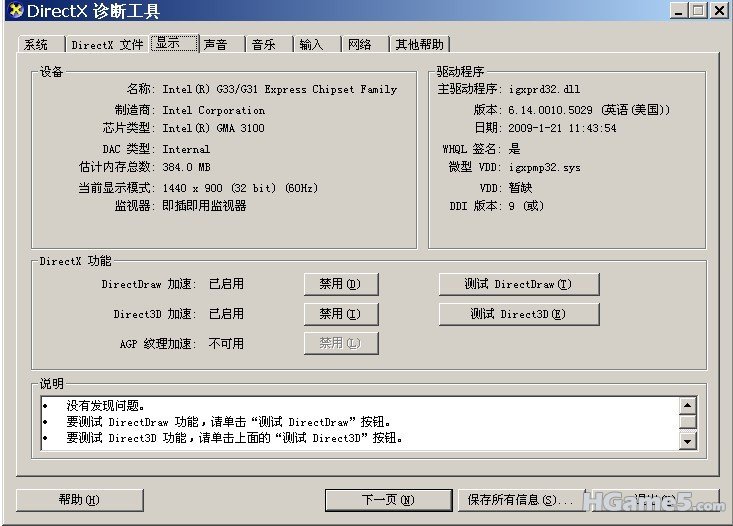The image size is (733, 526).
Task: Open the DirectX 文件 tab
Action: coord(107,45)
